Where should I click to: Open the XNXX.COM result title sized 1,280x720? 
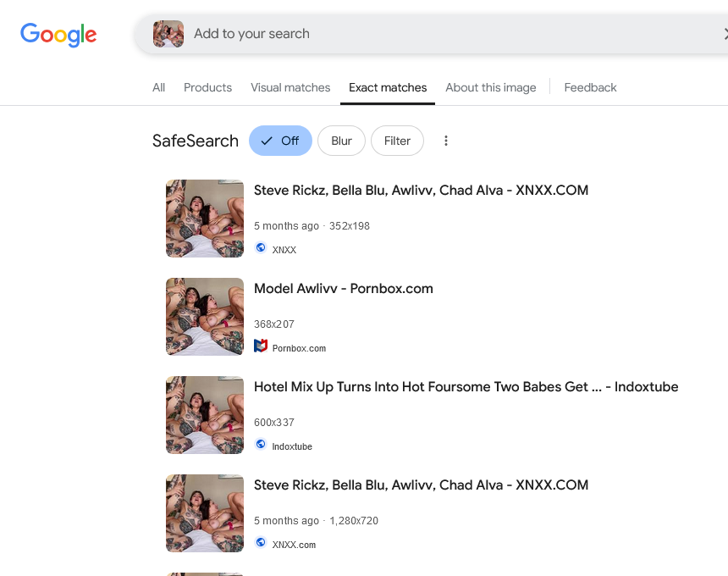coord(421,485)
